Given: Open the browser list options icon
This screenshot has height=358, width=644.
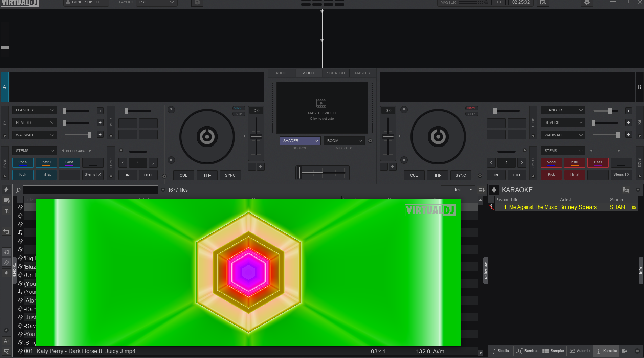Looking at the screenshot, I should (481, 190).
